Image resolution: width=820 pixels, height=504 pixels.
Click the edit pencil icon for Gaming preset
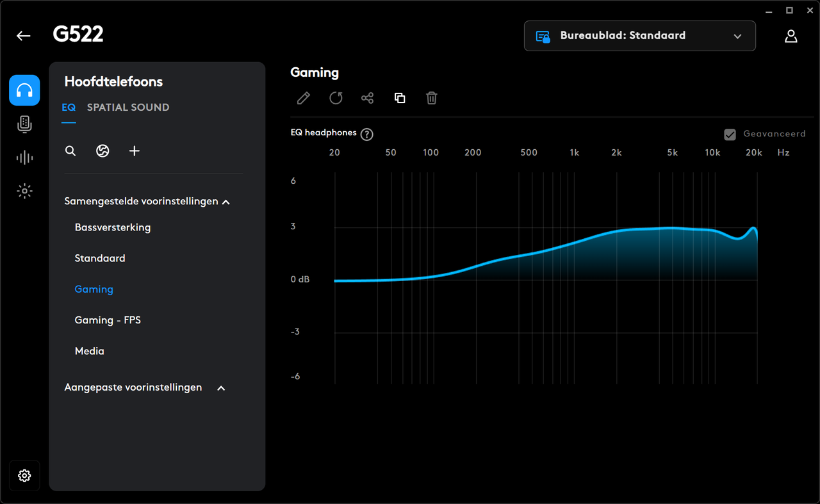click(x=304, y=98)
